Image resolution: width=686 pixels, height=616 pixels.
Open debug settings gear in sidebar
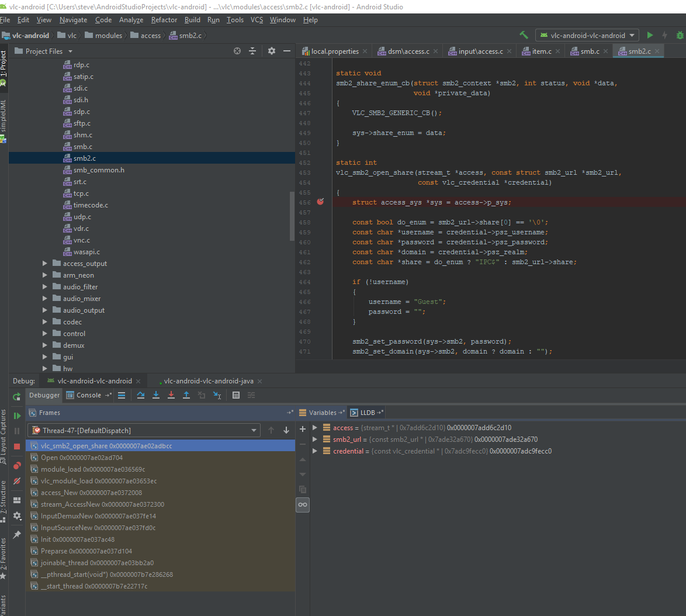(17, 516)
